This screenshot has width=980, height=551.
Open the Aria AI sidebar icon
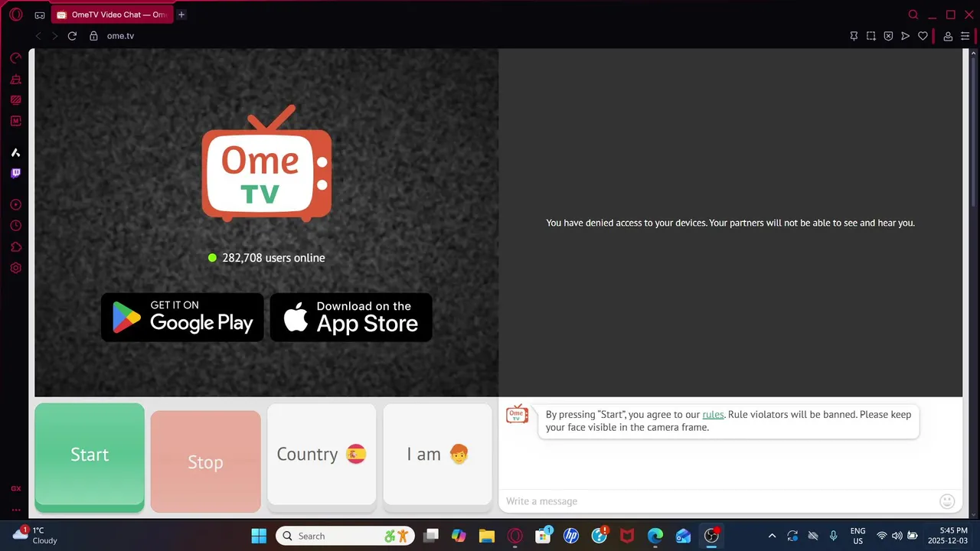[x=15, y=153]
